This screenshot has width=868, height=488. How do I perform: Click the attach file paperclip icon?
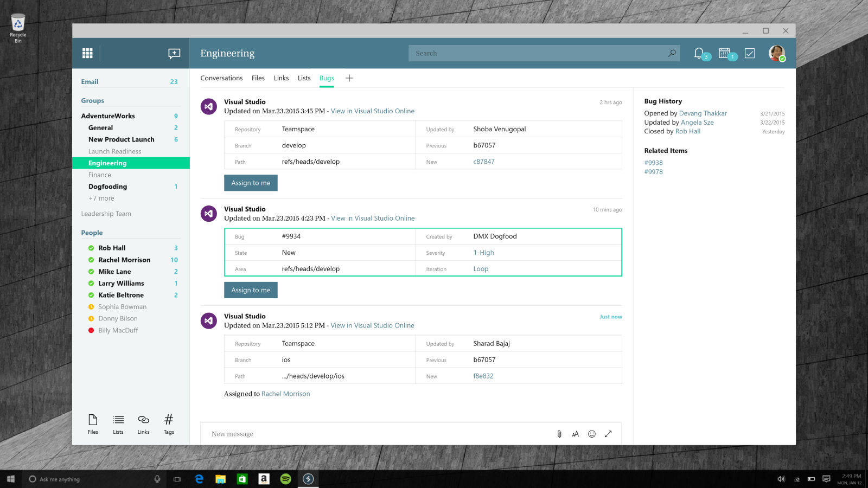click(x=559, y=434)
